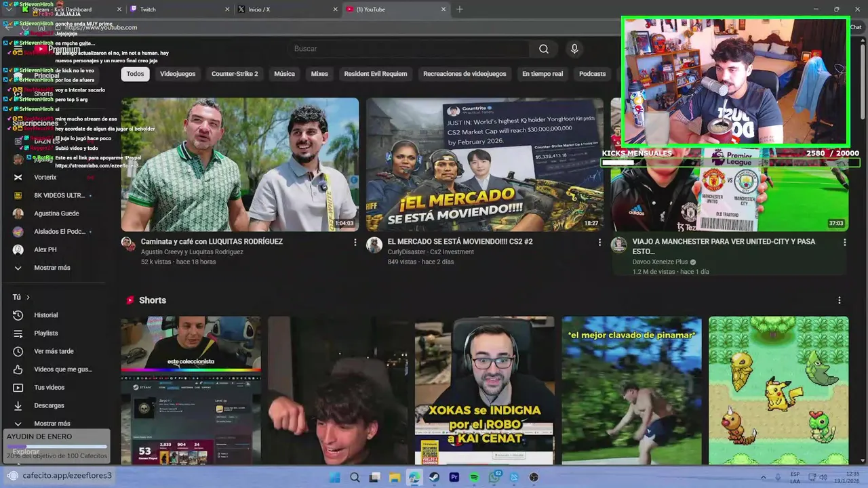Select the Resident Evil Requiem chip
This screenshot has height=488, width=868.
click(376, 74)
